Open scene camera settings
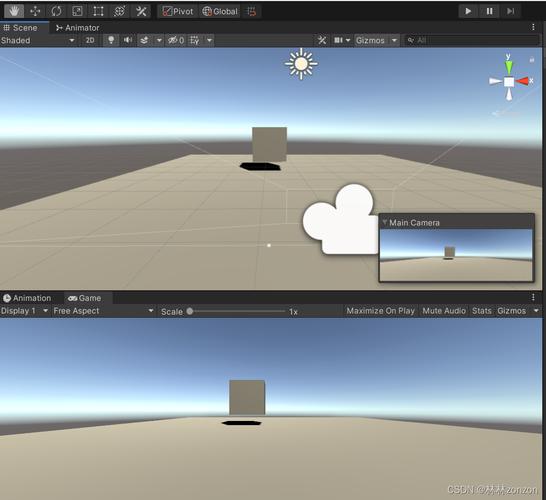This screenshot has width=546, height=500. [342, 40]
